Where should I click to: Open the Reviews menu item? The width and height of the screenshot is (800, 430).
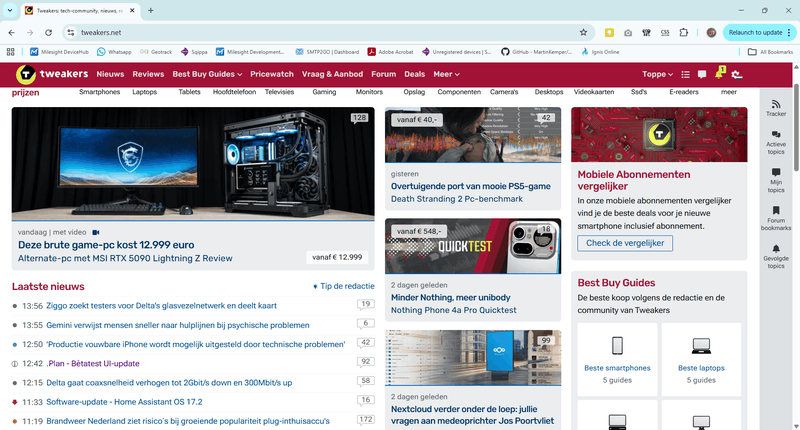(148, 74)
